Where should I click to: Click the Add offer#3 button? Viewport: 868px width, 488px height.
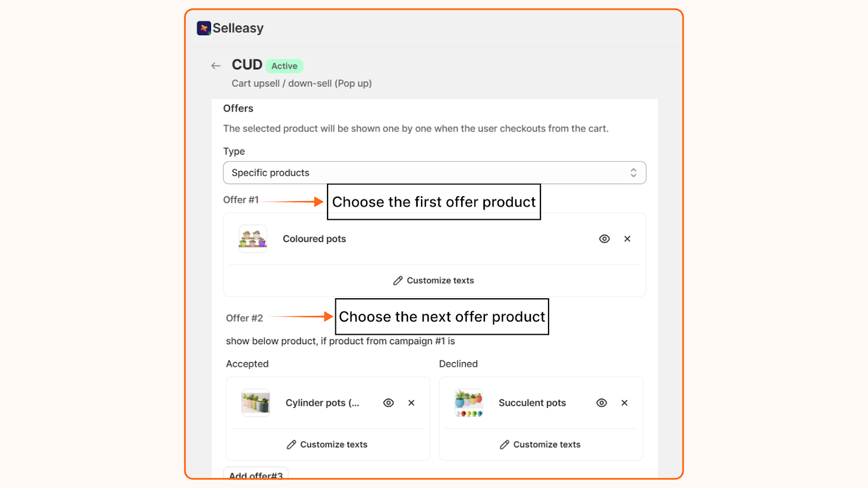click(256, 475)
